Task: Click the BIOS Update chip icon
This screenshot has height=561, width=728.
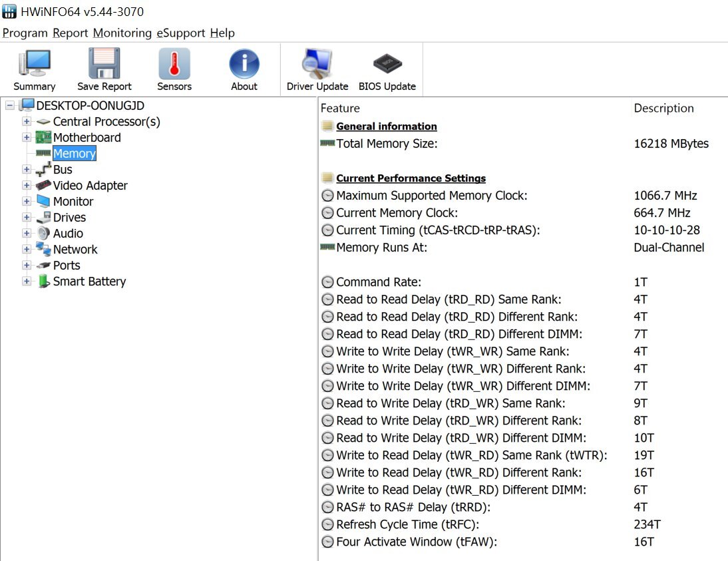Action: 387,65
